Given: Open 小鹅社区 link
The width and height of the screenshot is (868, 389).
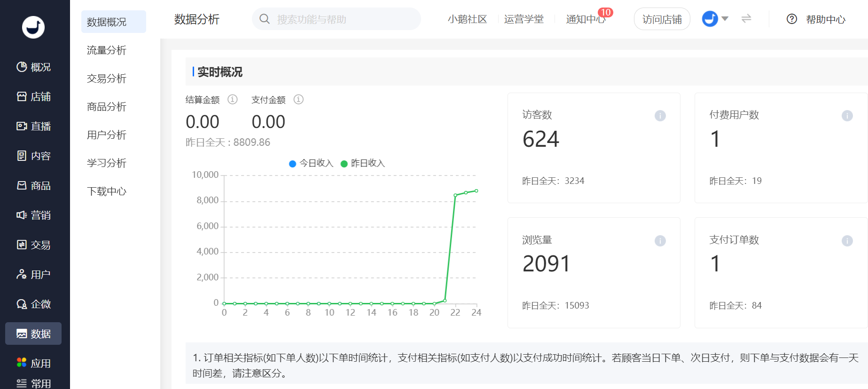Looking at the screenshot, I should (468, 19).
